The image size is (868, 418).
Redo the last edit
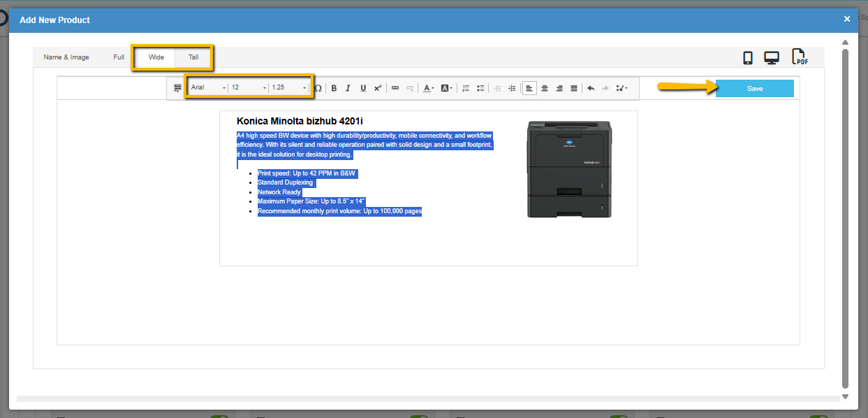605,88
